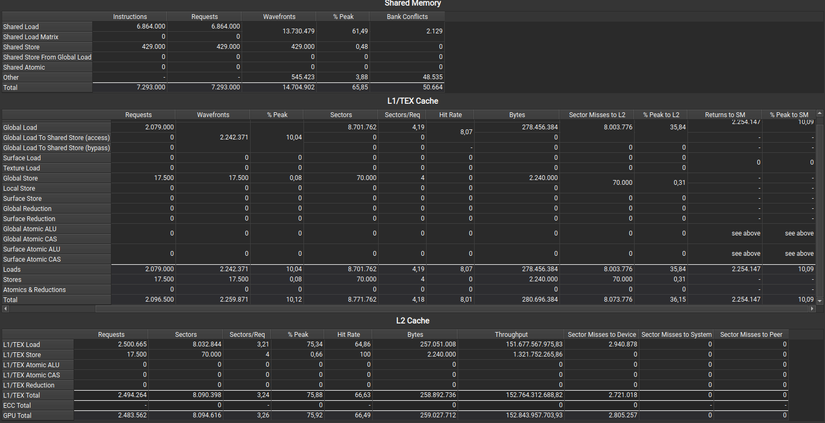Image resolution: width=825 pixels, height=423 pixels.
Task: Select the L1/TEX Store row label
Action: pos(38,355)
